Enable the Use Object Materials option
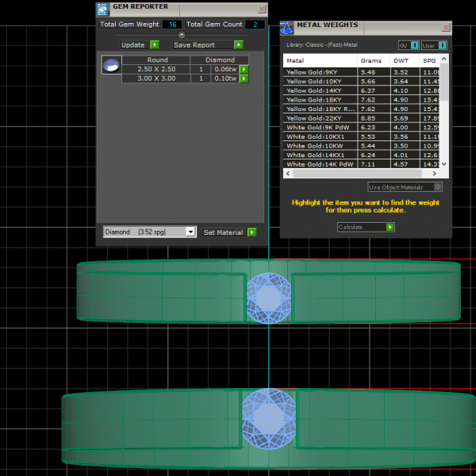Image resolution: width=476 pixels, height=476 pixels. pyautogui.click(x=438, y=187)
